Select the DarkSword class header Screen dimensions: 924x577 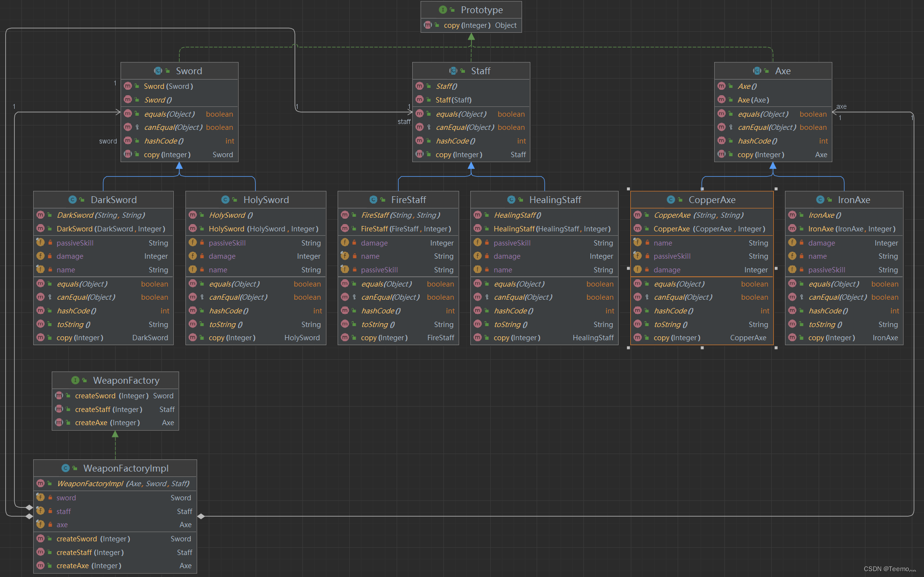[x=103, y=200]
